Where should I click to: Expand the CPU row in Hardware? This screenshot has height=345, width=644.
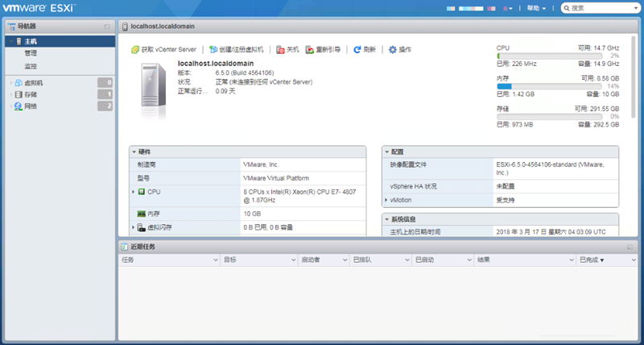click(134, 192)
